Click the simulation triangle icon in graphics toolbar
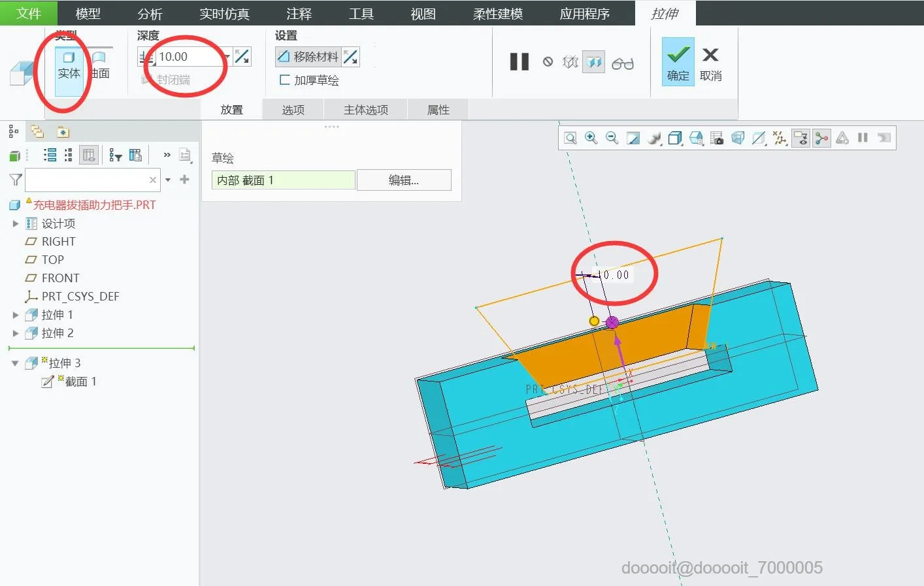Image resolution: width=924 pixels, height=586 pixels. [x=842, y=138]
